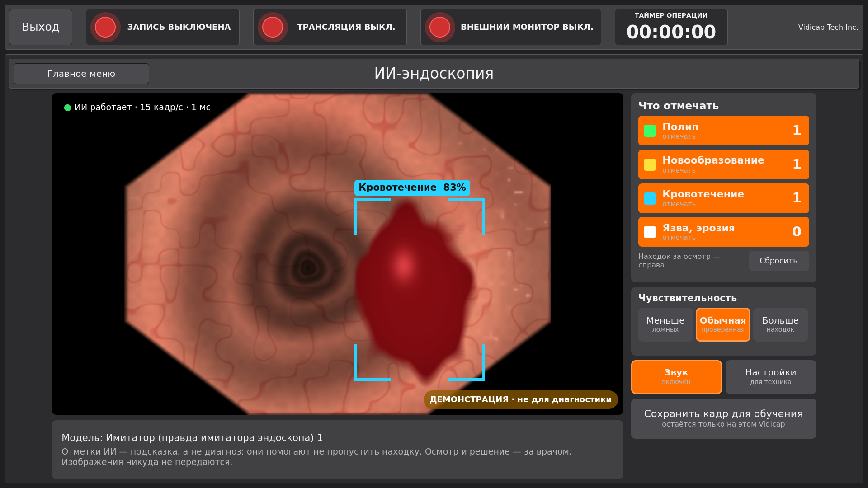Click the Кровотечение 83% detection label
The height and width of the screenshot is (488, 868).
412,188
